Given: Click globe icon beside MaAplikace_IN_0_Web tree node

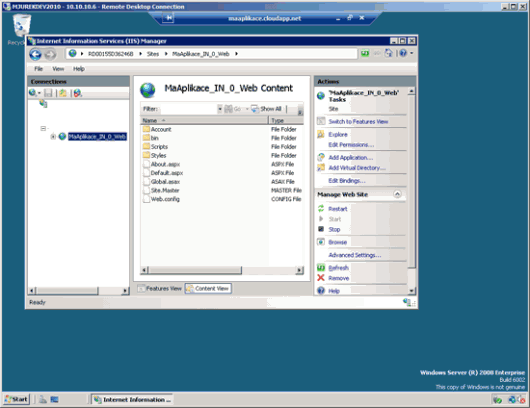Looking at the screenshot, I should [x=62, y=137].
